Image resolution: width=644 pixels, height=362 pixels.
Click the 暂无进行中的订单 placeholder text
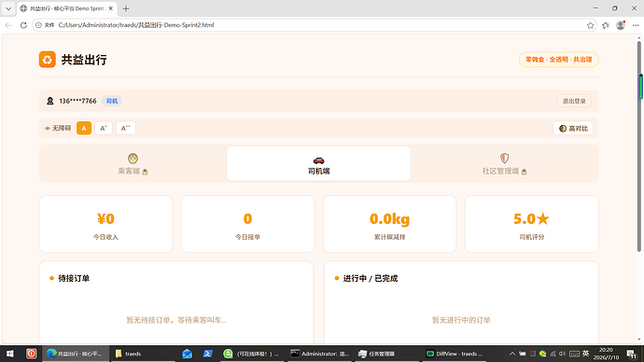[461, 320]
